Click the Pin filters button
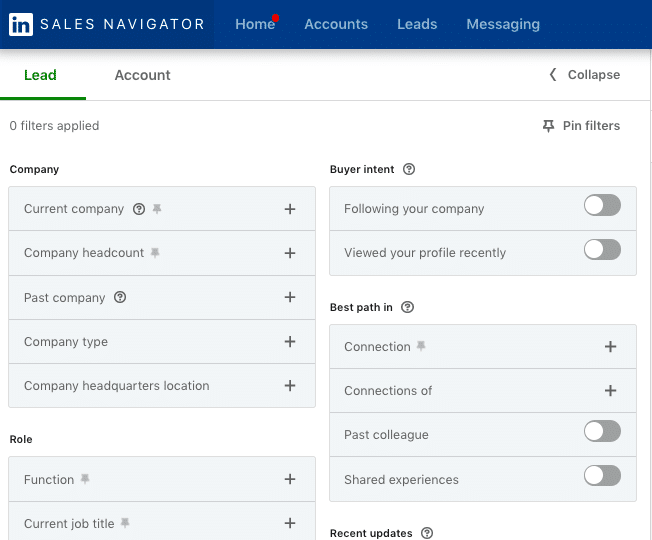Viewport: 652px width, 540px height. pos(581,126)
